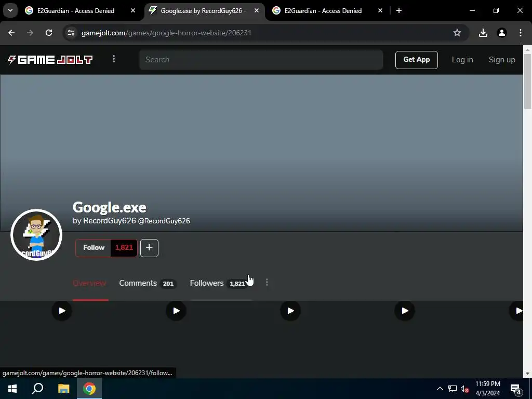Image resolution: width=532 pixels, height=399 pixels.
Task: Click the gamejolt.com address bar URL
Action: tap(166, 33)
